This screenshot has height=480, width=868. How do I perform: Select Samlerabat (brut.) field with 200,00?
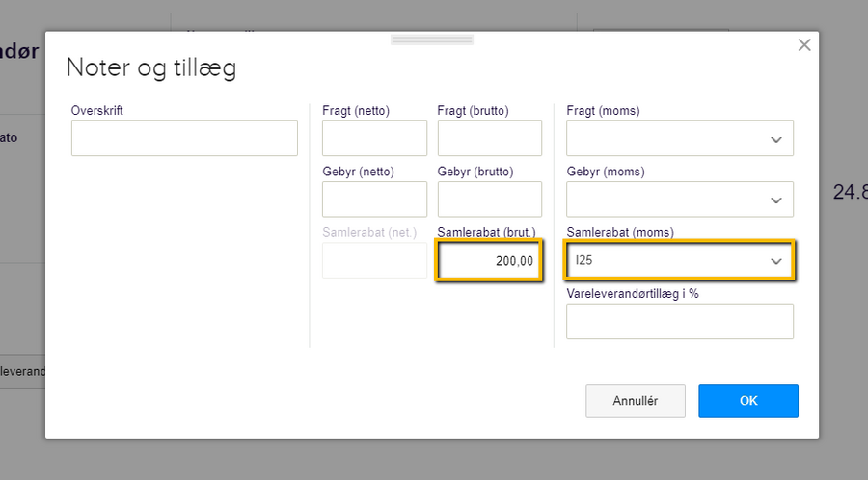click(x=489, y=260)
